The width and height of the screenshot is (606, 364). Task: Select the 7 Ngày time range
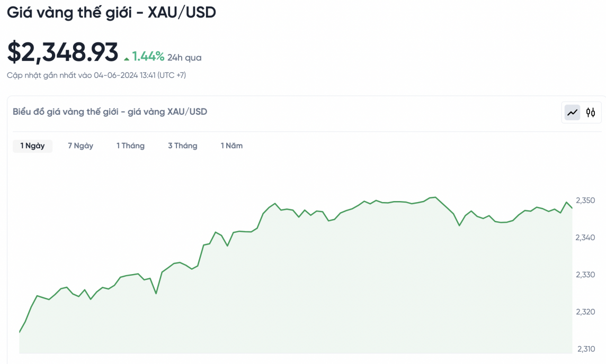pos(81,145)
